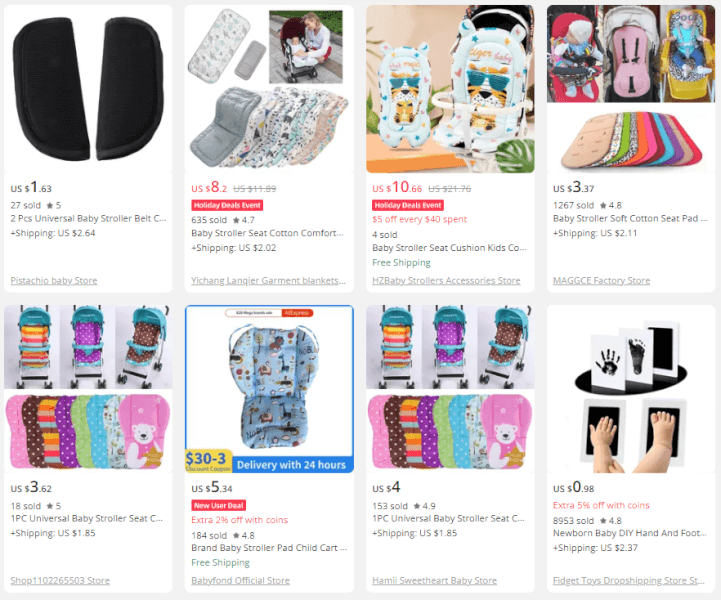
Task: Select the '$5 off every $40 spent' offer
Action: [x=419, y=219]
